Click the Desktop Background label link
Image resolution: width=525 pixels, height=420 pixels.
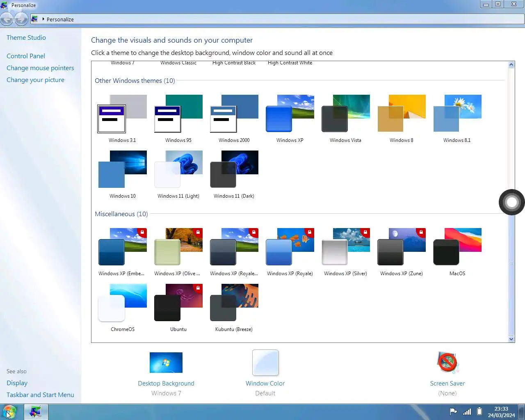coord(166,383)
